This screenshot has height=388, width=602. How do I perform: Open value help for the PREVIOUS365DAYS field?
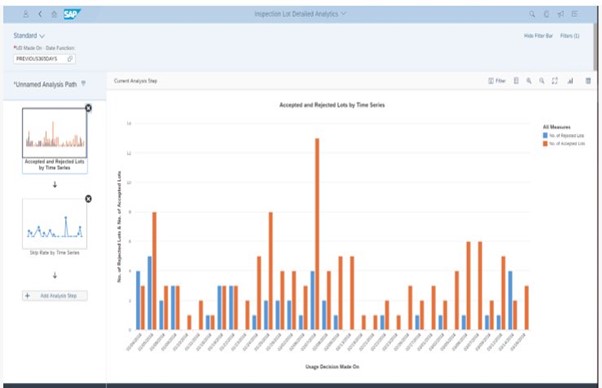(x=70, y=59)
